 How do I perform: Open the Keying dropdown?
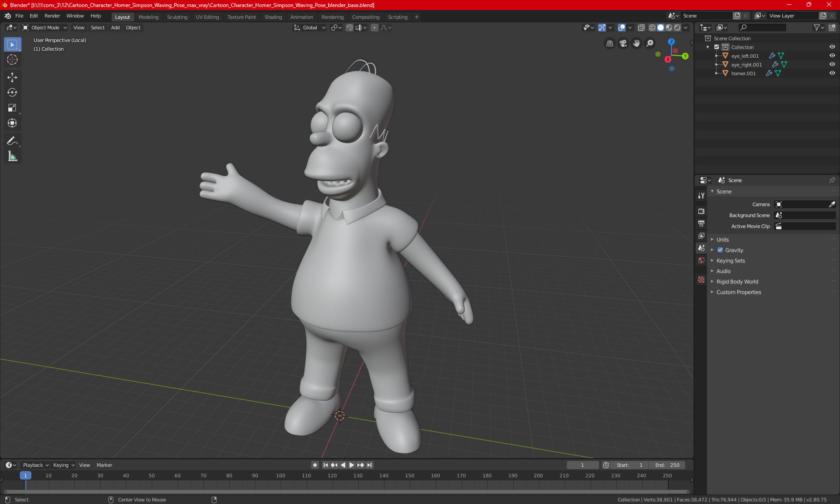tap(63, 465)
